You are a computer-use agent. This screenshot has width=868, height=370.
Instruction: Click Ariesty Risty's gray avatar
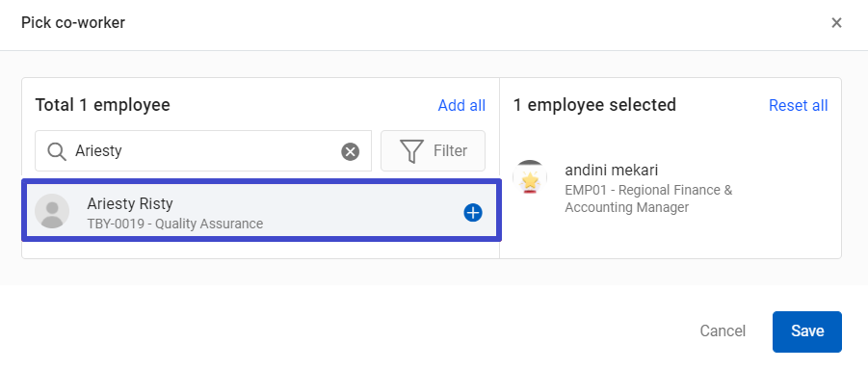[52, 211]
